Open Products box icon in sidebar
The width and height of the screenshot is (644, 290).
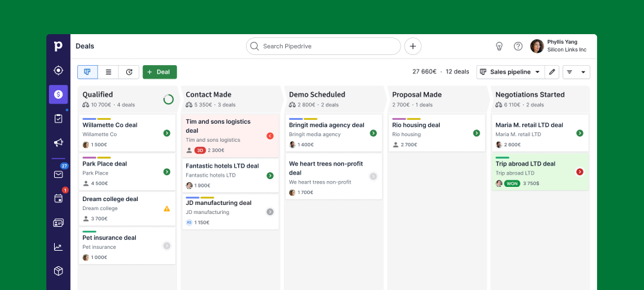coord(58,271)
